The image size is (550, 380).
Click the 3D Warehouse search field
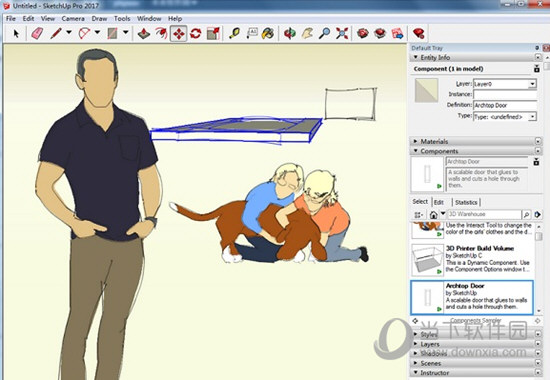coord(484,214)
